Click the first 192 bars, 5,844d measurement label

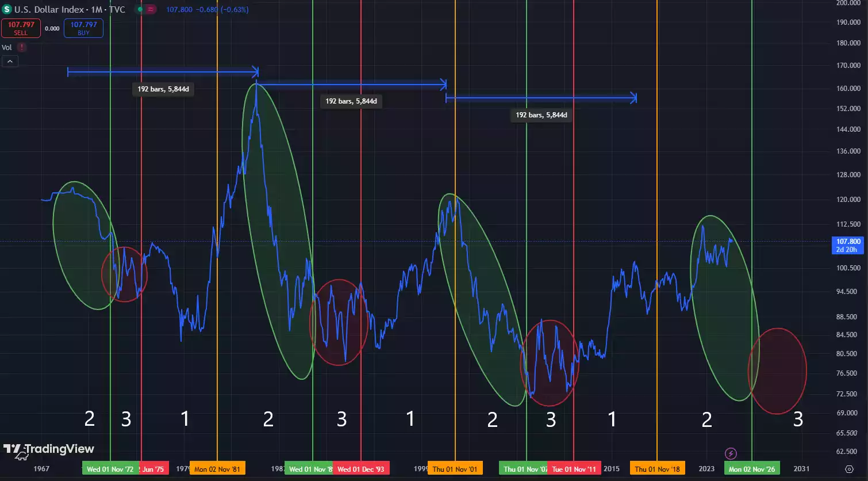coord(163,89)
